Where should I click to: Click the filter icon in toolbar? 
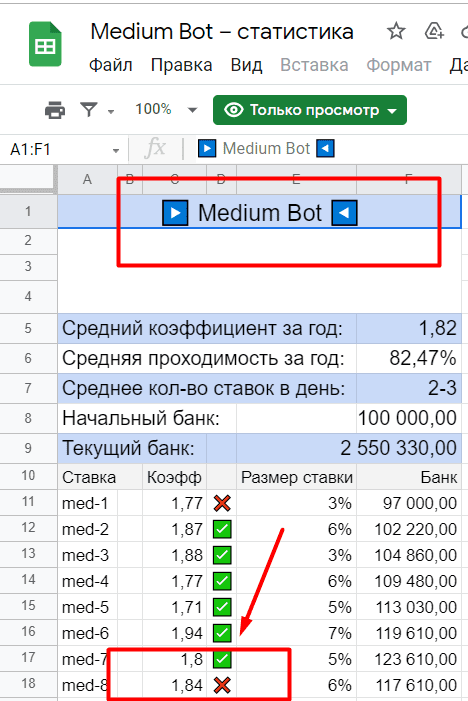89,110
